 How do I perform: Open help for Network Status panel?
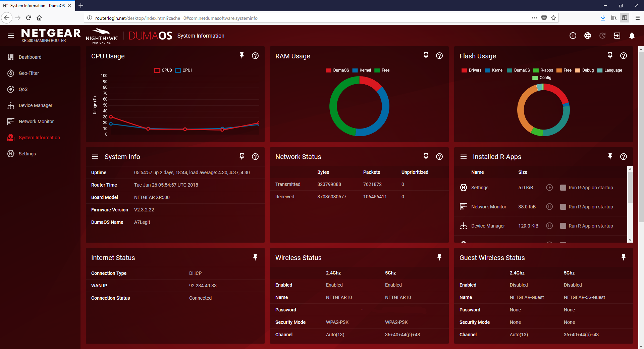click(x=439, y=156)
